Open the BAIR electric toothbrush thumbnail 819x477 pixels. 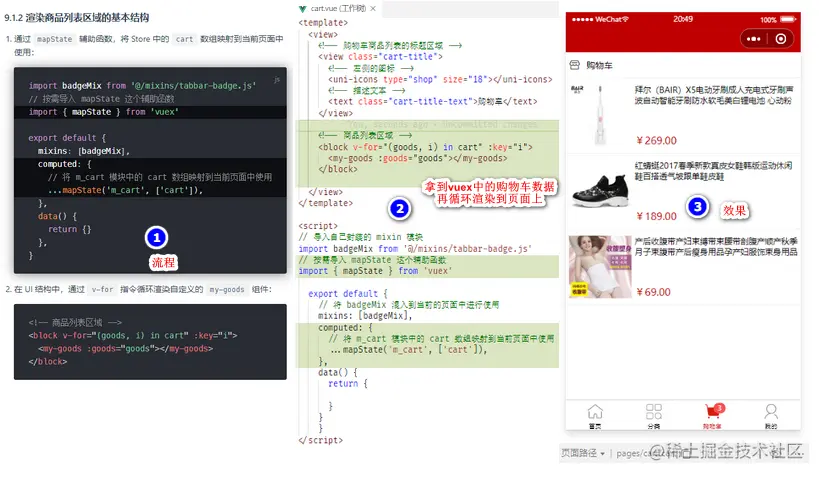coord(599,115)
